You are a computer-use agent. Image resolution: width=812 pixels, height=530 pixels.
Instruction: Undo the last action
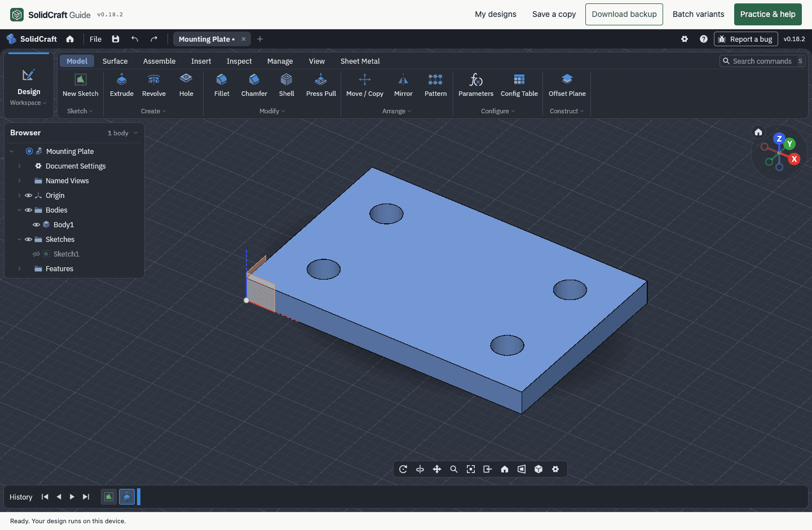[x=135, y=39]
